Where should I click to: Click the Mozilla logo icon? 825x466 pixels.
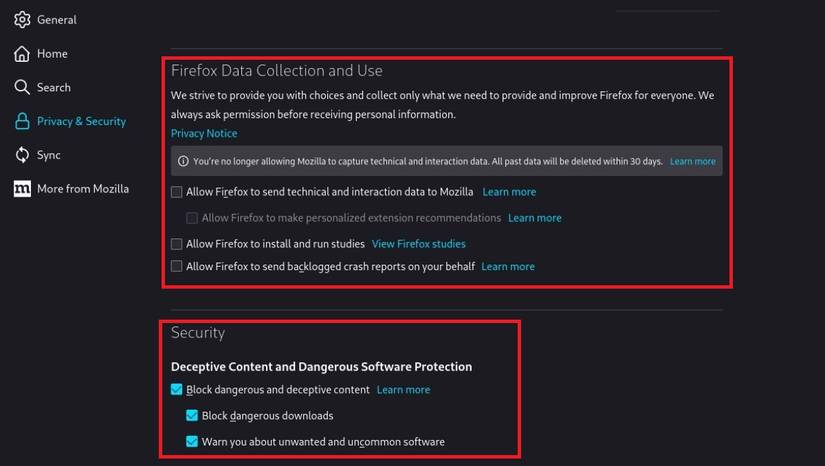point(22,189)
